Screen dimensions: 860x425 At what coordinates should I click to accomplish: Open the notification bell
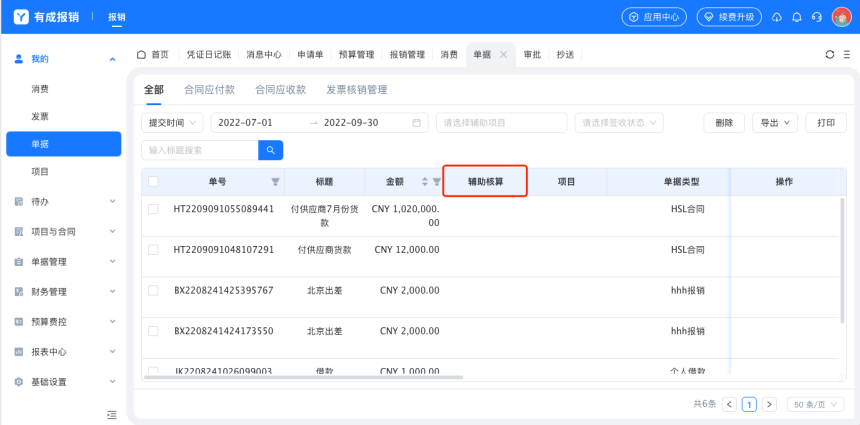coord(797,17)
